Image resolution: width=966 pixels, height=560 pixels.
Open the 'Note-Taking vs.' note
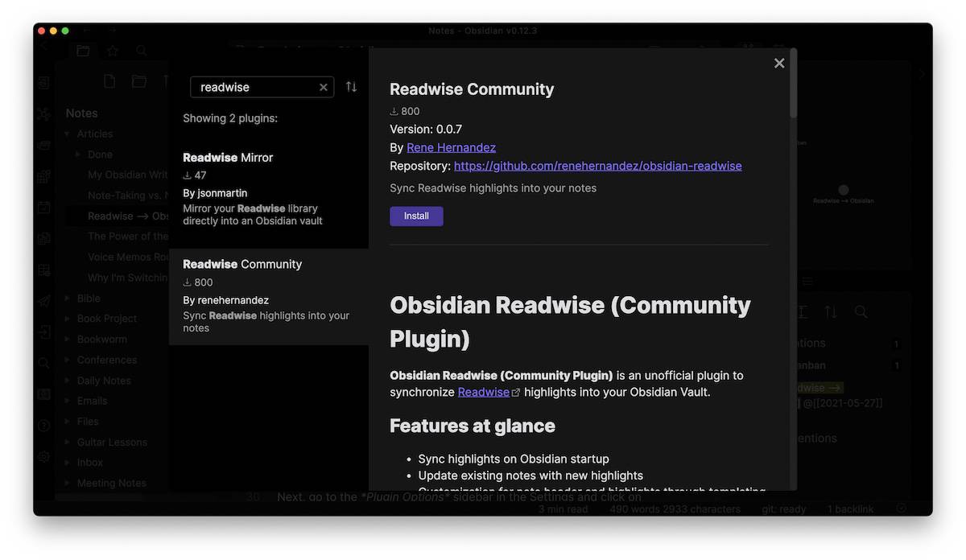coord(128,196)
